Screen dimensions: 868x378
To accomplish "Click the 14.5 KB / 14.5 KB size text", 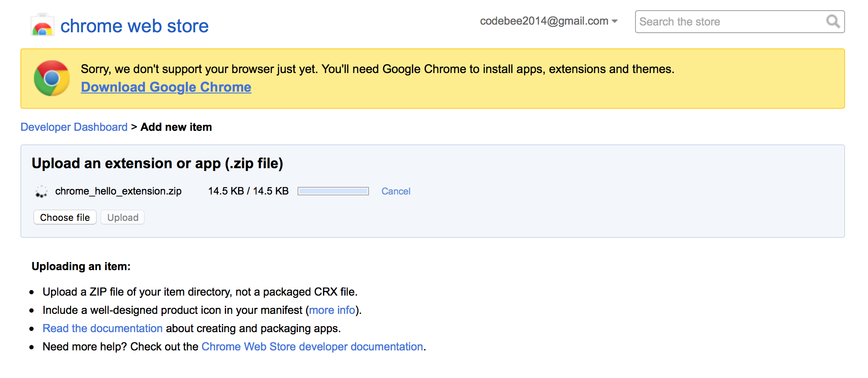I will [248, 191].
